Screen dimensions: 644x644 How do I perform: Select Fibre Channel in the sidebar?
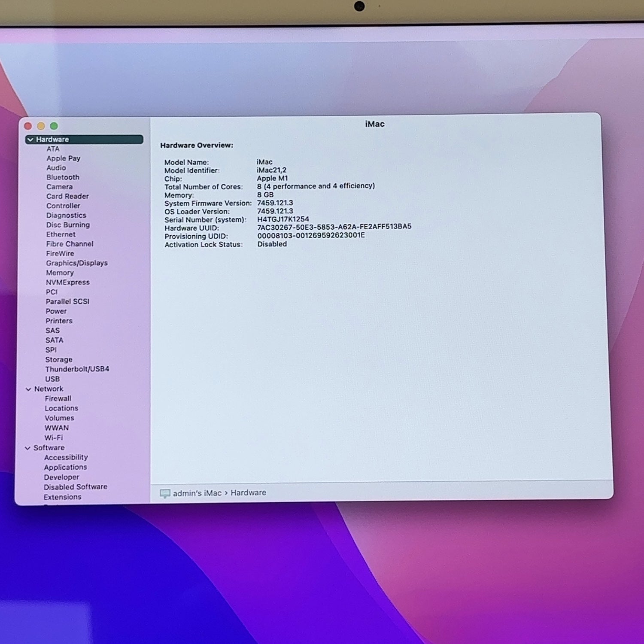tap(70, 244)
